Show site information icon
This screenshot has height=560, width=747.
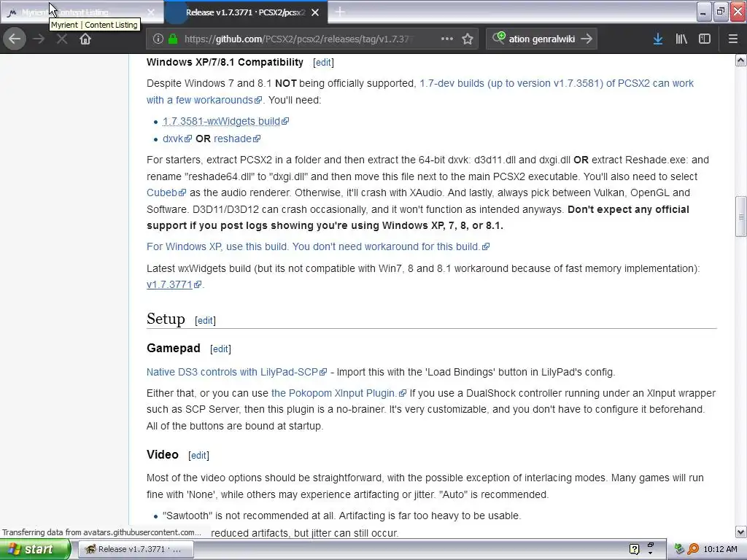pyautogui.click(x=158, y=39)
